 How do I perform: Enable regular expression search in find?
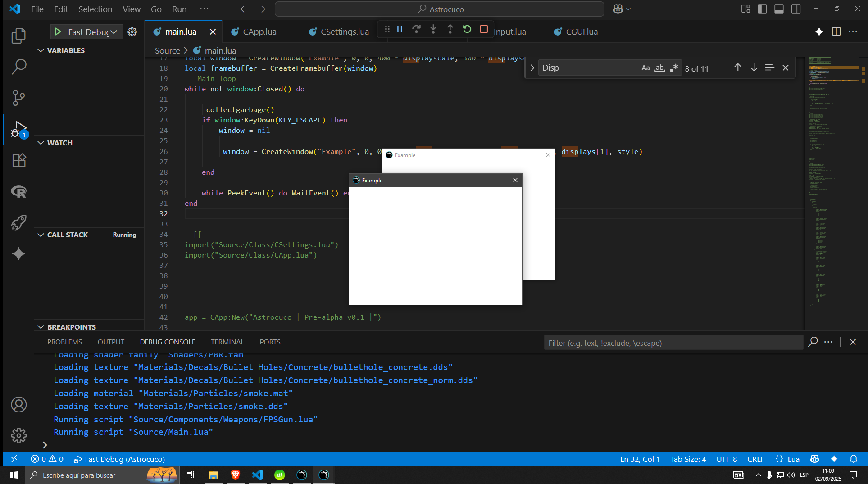pos(674,68)
